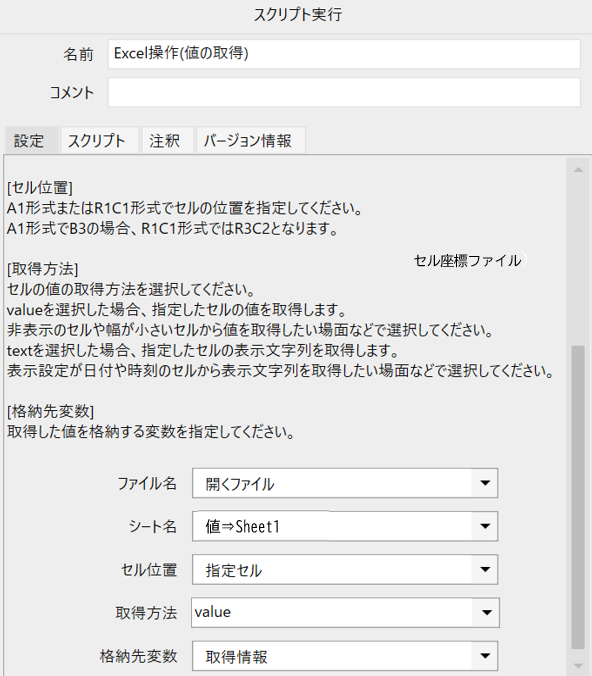This screenshot has height=676, width=592.
Task: Select the 設定 tab
Action: (x=31, y=141)
